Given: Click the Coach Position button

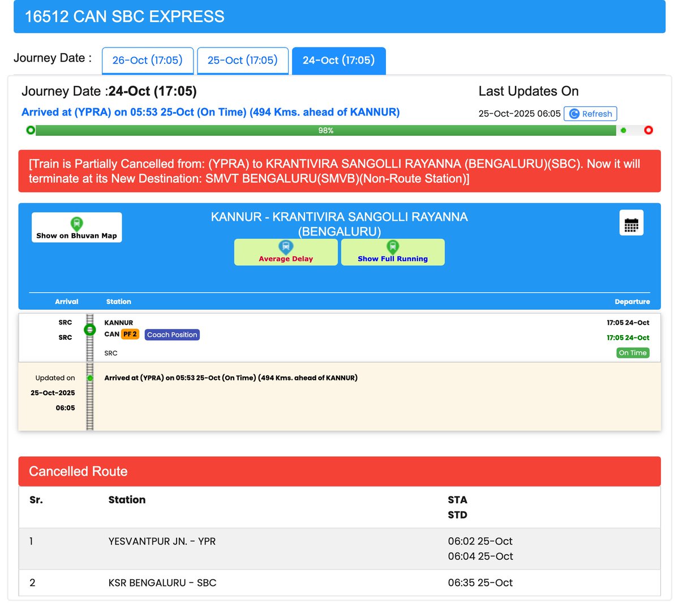Looking at the screenshot, I should [172, 335].
